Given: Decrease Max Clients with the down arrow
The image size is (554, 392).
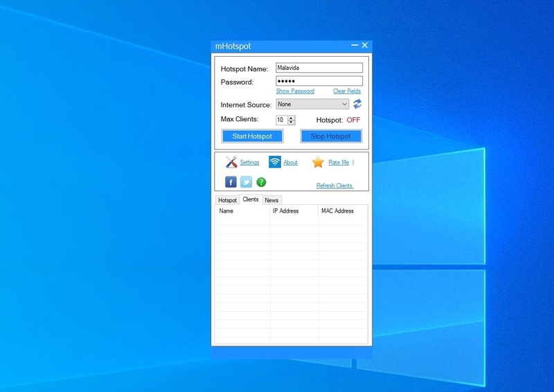Looking at the screenshot, I should 291,123.
